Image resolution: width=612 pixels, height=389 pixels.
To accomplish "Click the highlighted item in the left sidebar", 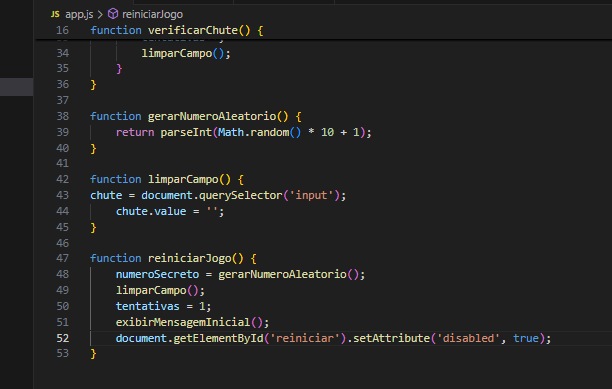I will click(16, 87).
